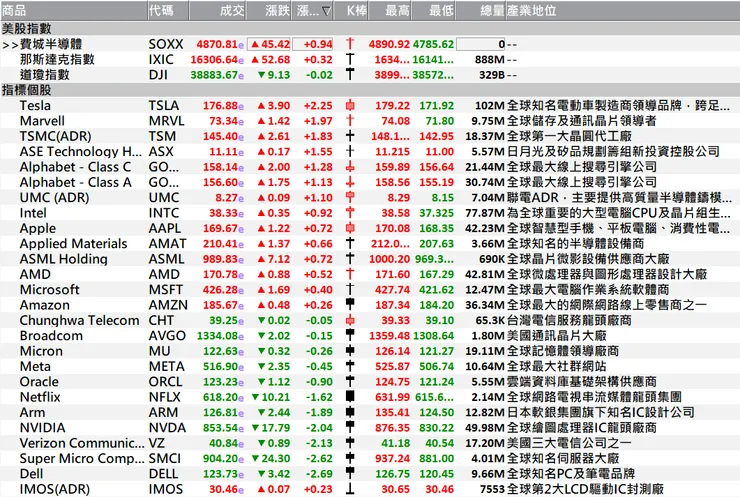Image resolution: width=740 pixels, height=497 pixels.
Task: Click the SMCI ticker code
Action: (165, 458)
